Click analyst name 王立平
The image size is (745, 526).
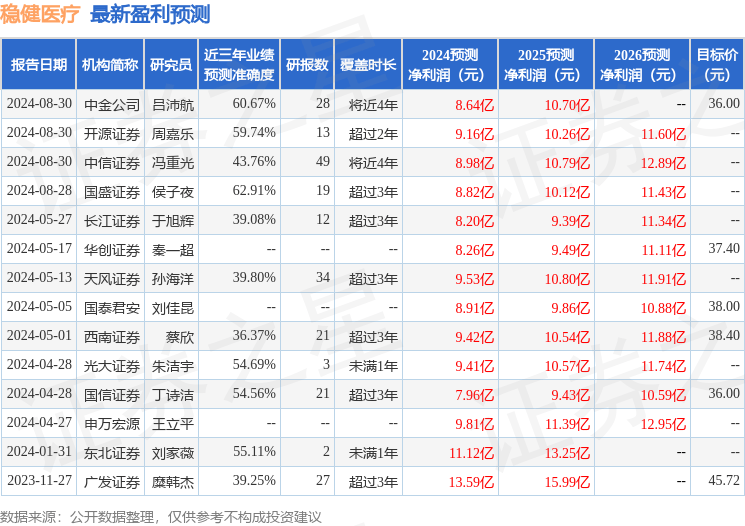click(172, 423)
